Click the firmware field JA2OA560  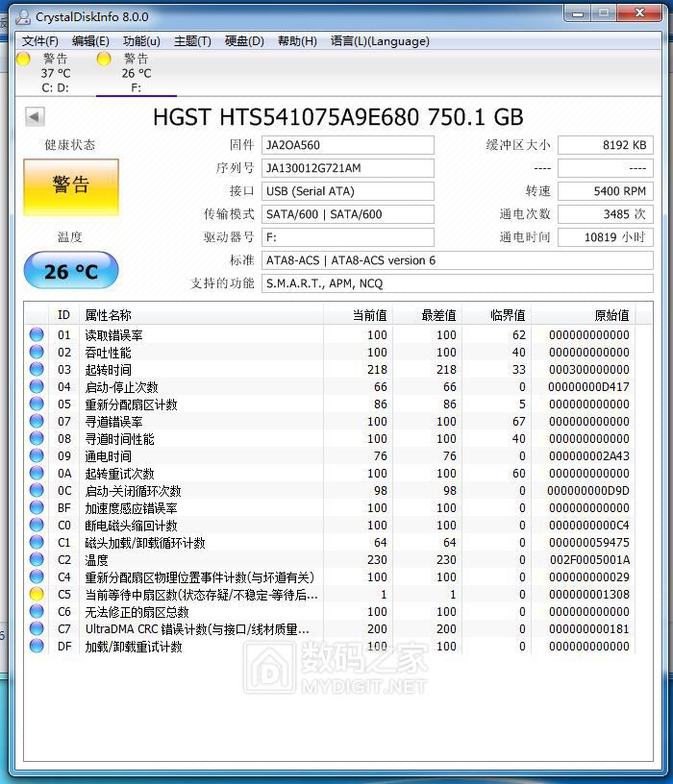[x=348, y=145]
